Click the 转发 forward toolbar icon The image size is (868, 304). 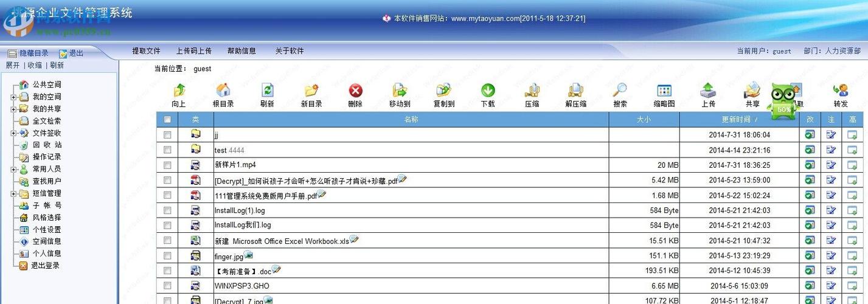(x=841, y=91)
